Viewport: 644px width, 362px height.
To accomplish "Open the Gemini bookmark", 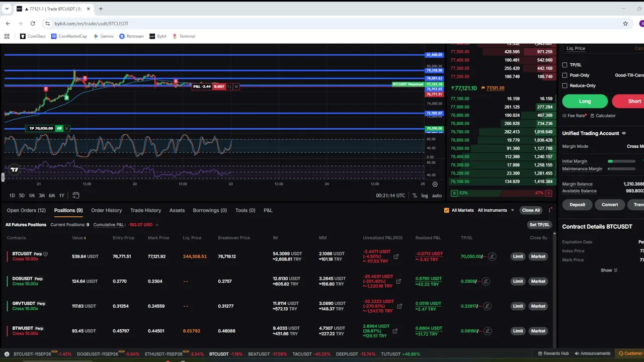I will (103, 36).
